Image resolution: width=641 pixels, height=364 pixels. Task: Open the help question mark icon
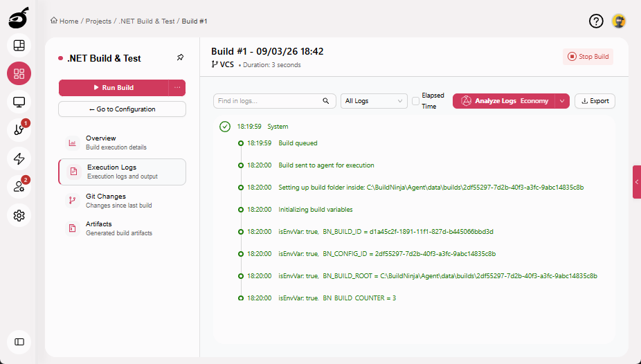(596, 21)
